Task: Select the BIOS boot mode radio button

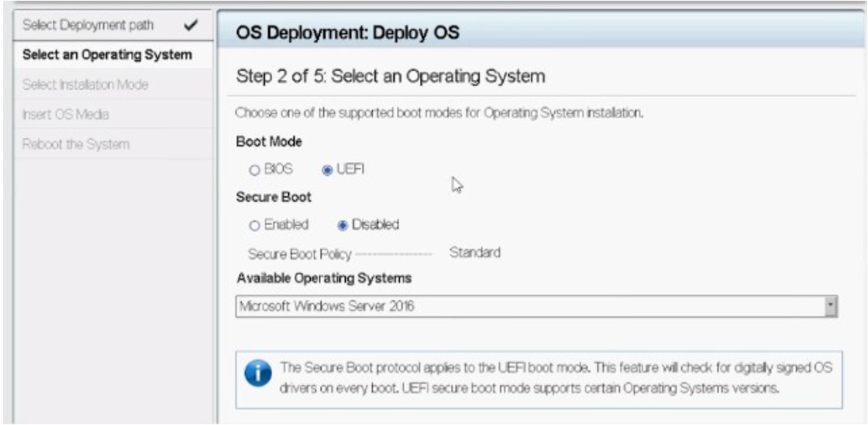Action: (255, 171)
